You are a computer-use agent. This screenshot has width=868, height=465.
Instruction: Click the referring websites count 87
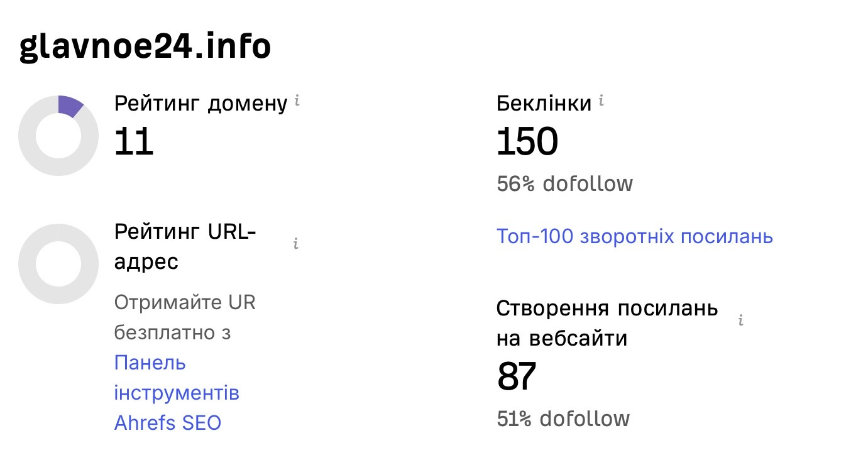coord(516,376)
